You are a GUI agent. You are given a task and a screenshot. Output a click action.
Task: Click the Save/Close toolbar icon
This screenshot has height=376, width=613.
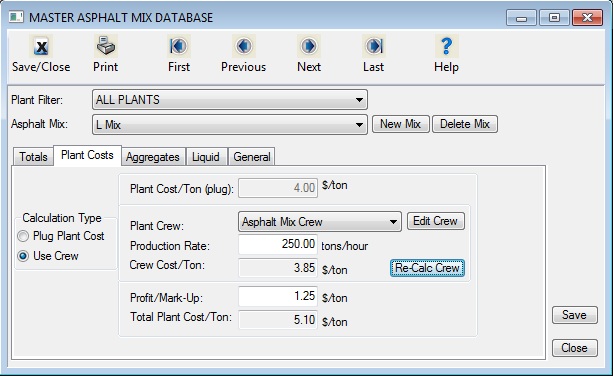click(41, 47)
